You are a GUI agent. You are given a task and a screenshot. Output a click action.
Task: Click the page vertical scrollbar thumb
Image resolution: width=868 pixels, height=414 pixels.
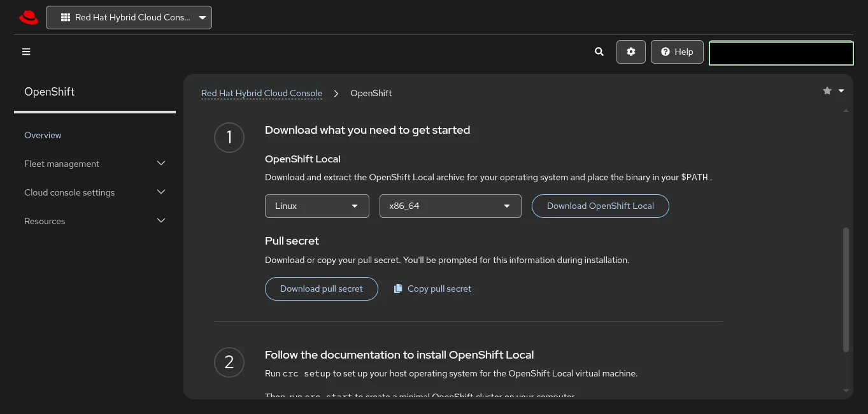pyautogui.click(x=846, y=290)
